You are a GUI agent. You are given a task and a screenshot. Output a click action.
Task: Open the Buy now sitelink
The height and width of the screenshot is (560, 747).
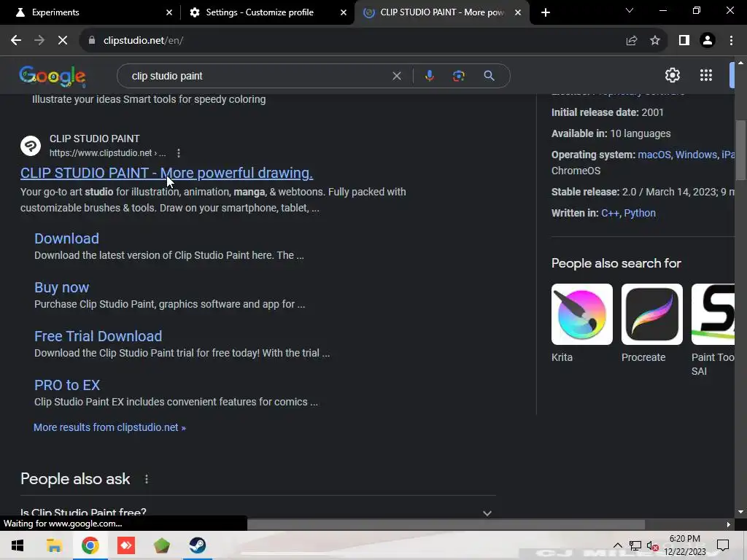coord(61,287)
